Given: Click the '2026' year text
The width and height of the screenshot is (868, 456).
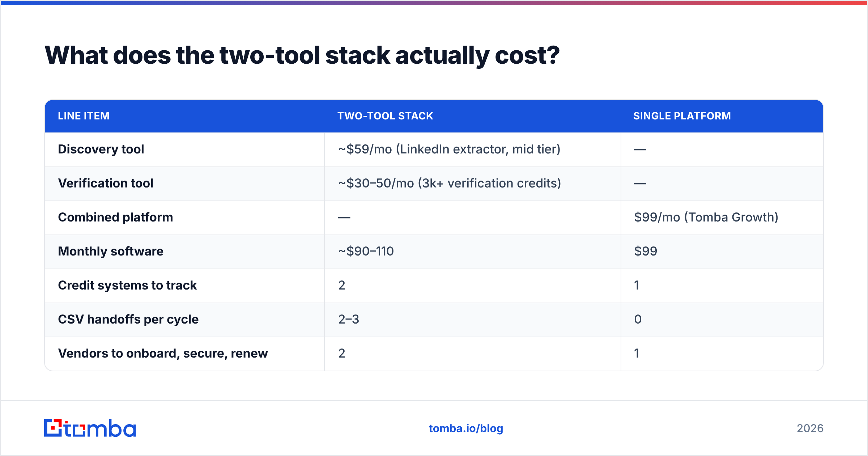Looking at the screenshot, I should tap(810, 428).
